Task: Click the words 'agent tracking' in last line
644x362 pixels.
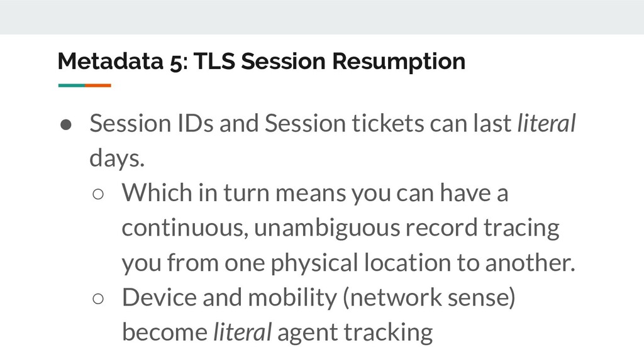Action: coord(355,332)
